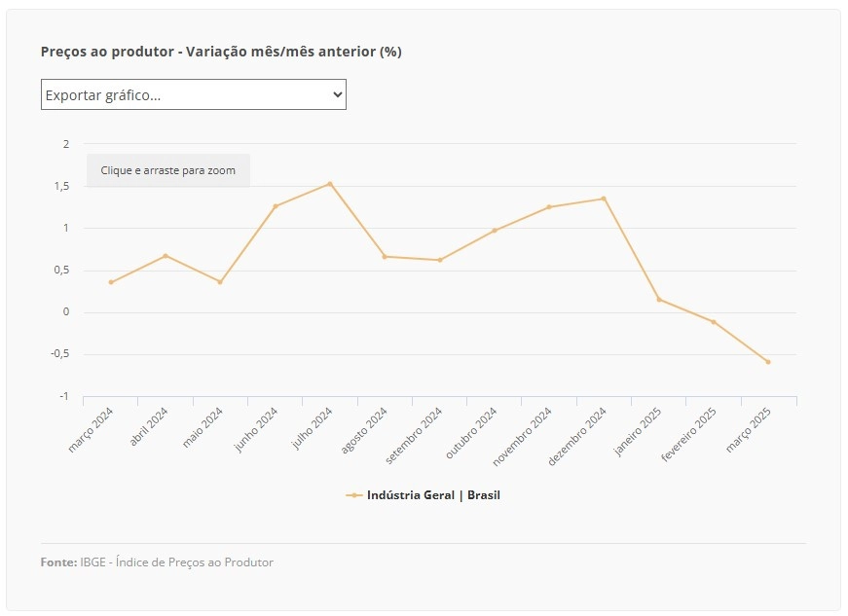Screen dimensions: 848x616
Task: Click the dropdown chevron arrow
Action: coord(338,94)
